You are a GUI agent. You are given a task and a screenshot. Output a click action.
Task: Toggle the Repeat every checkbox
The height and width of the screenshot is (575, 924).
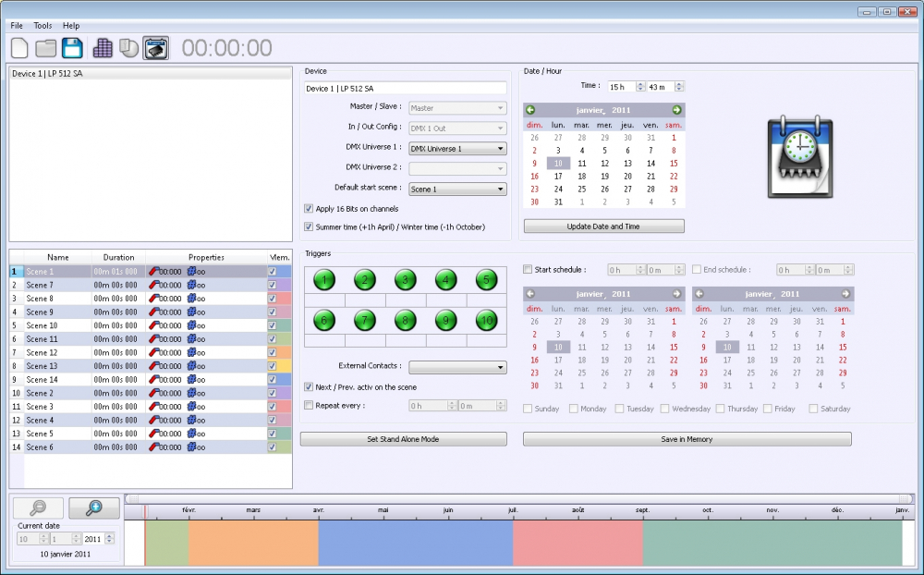309,405
